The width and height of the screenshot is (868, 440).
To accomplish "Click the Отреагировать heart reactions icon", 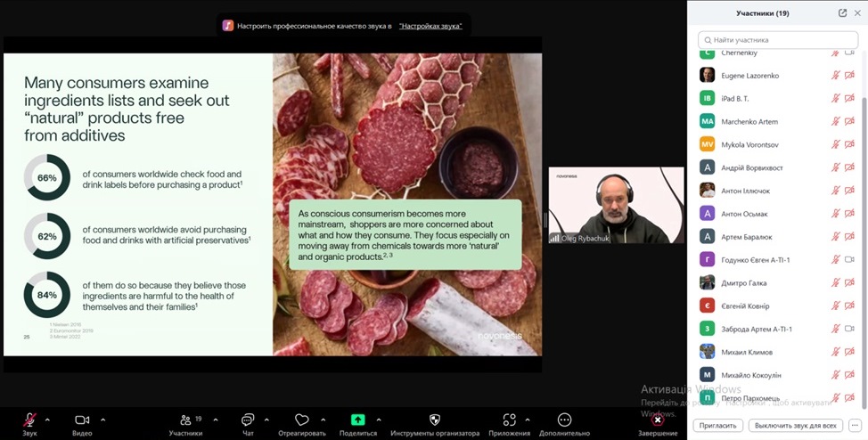I will pyautogui.click(x=301, y=420).
